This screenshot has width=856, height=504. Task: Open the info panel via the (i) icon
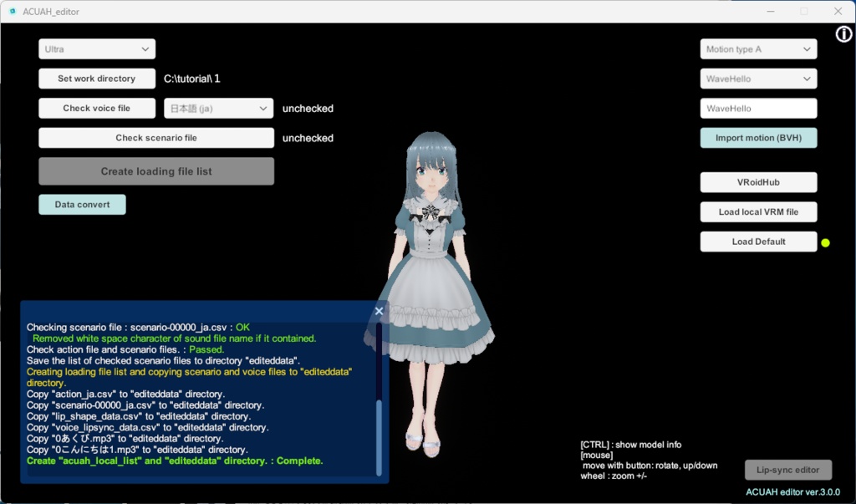point(843,34)
